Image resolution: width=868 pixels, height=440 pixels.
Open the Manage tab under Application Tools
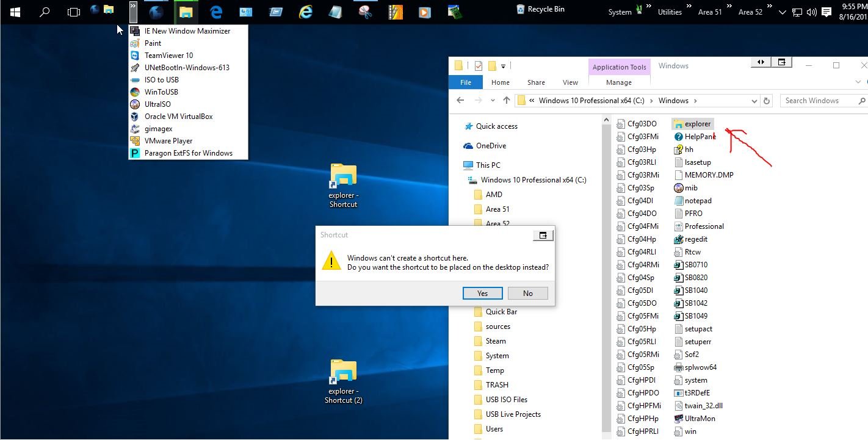click(x=619, y=82)
